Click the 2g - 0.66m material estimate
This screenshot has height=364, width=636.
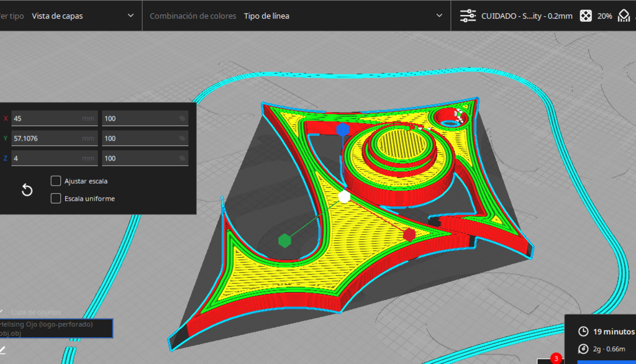(x=609, y=349)
